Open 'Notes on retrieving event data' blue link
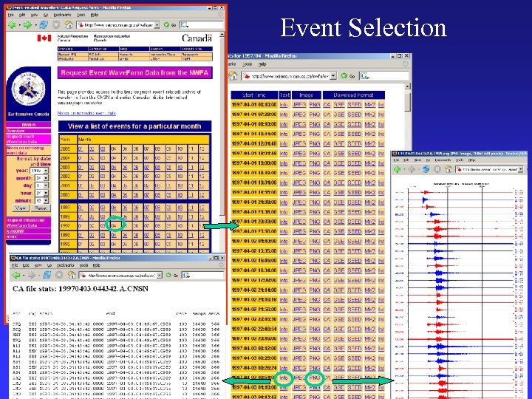Viewport: 532px width, 399px height. [x=86, y=113]
